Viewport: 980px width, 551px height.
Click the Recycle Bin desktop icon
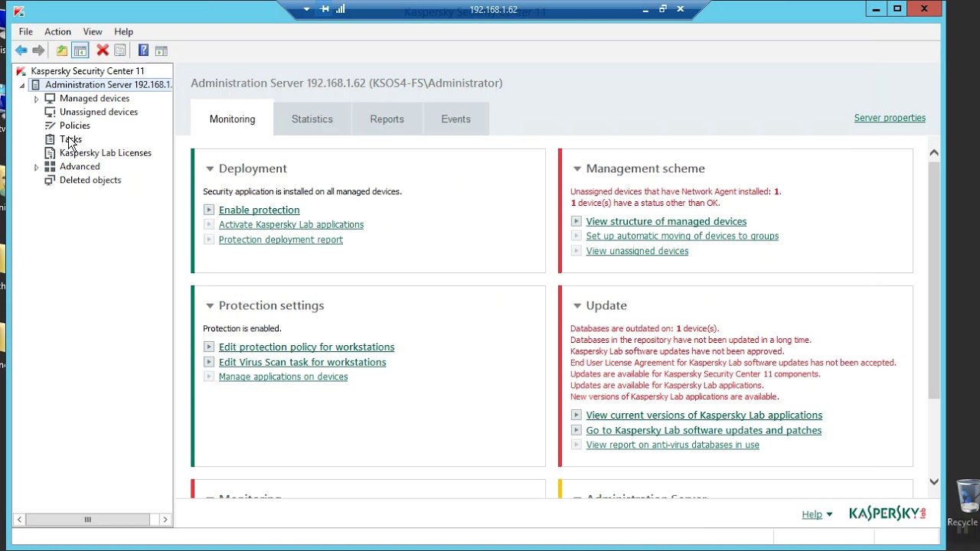tap(966, 503)
